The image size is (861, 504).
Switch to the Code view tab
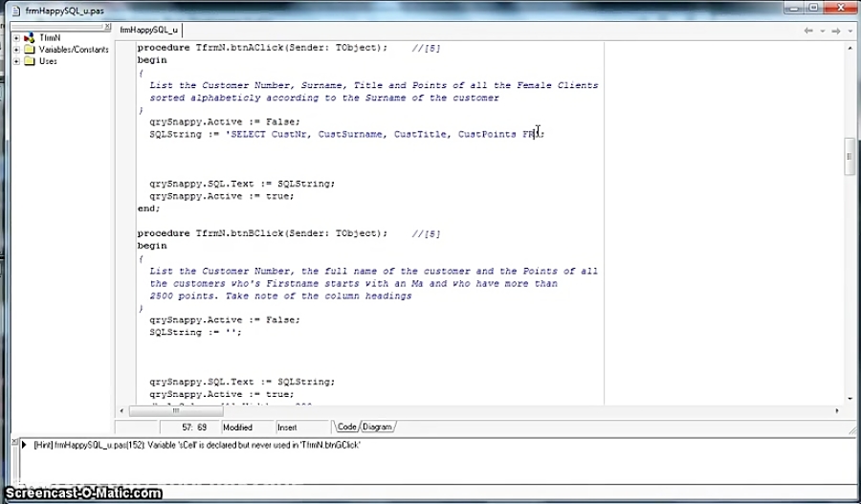pos(346,427)
